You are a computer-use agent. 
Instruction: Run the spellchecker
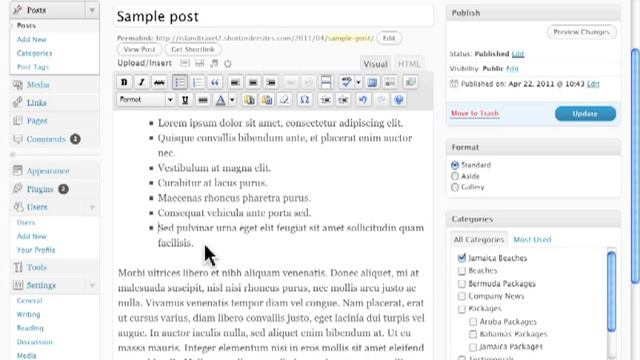click(346, 82)
